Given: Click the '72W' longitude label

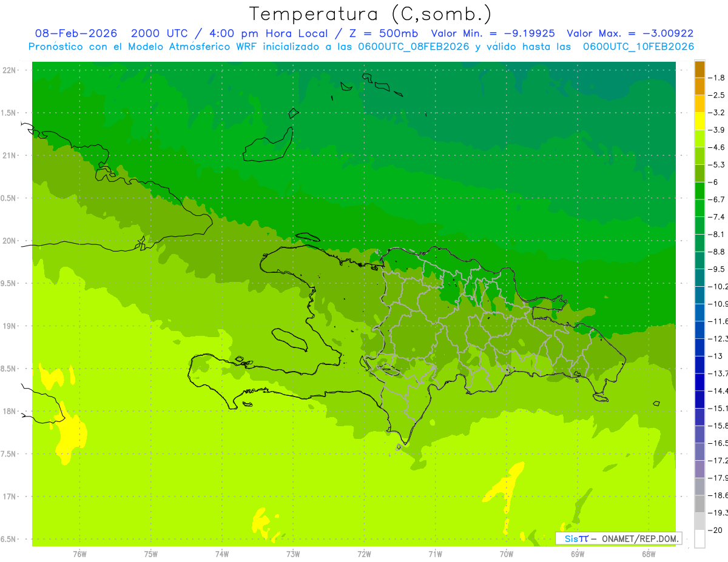Looking at the screenshot, I should 364,554.
